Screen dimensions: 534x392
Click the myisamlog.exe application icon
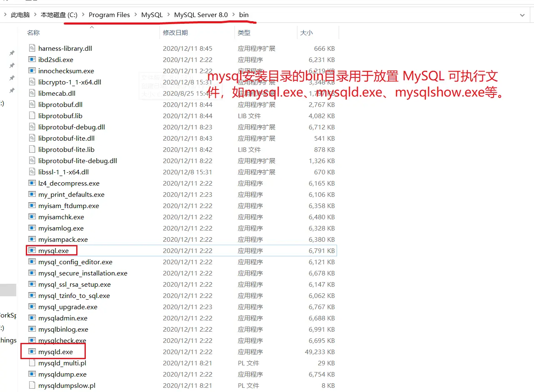(32, 228)
